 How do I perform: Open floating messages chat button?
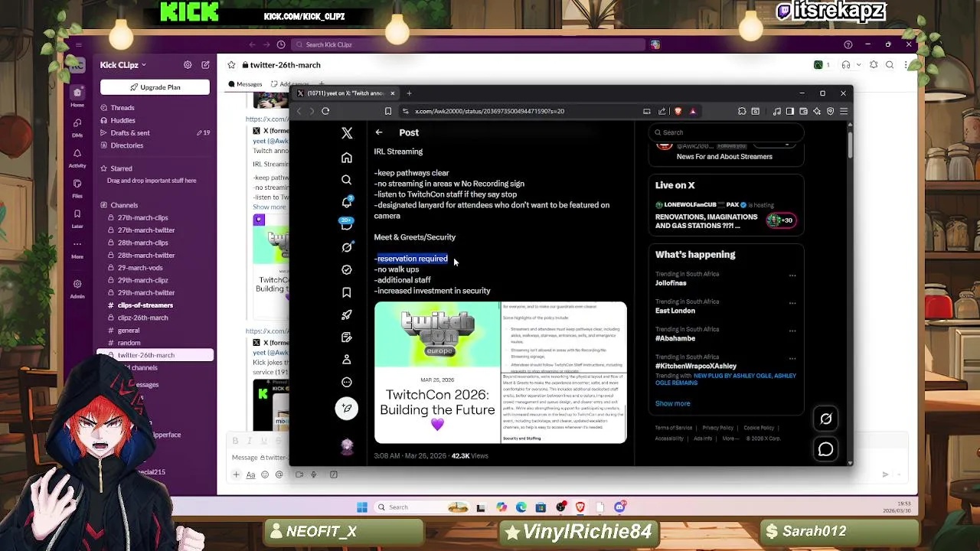(x=826, y=449)
